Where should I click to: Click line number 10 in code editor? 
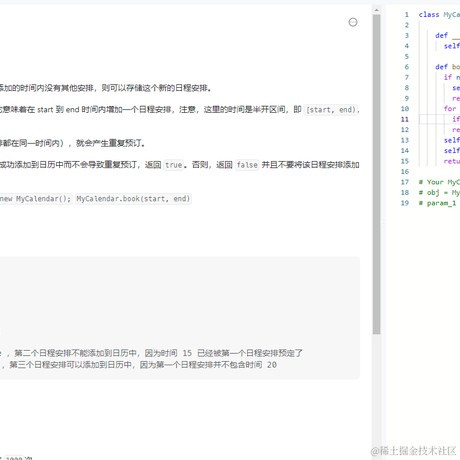pyautogui.click(x=405, y=109)
